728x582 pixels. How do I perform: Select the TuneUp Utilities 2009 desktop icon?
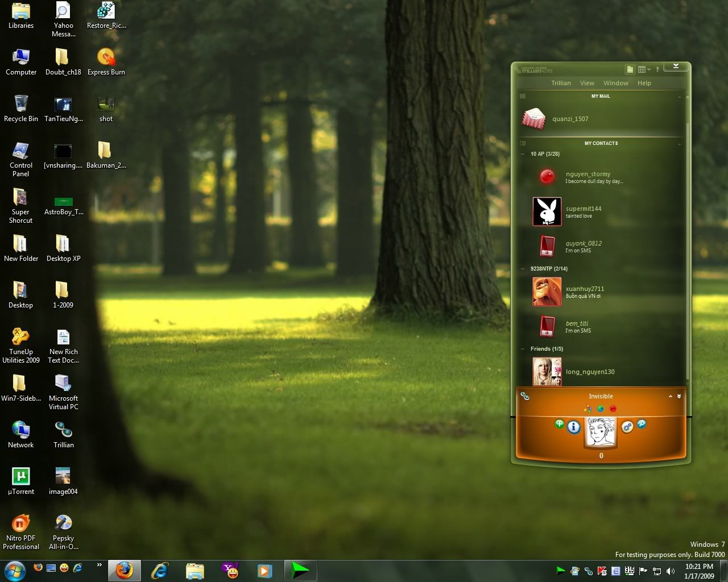21,346
